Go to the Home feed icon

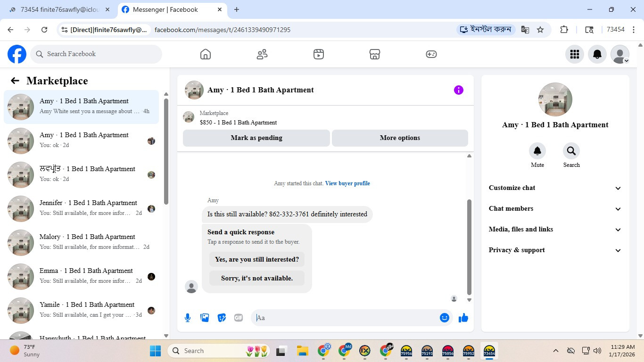click(x=206, y=54)
